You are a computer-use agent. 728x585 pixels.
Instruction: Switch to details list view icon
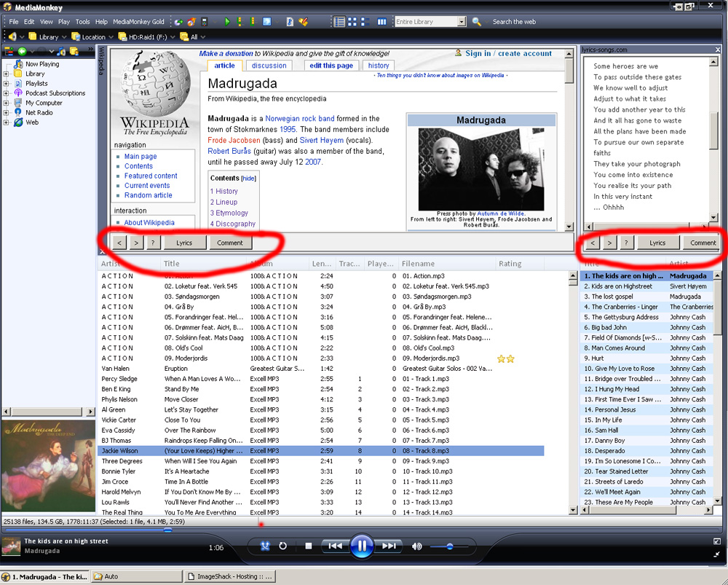(340, 21)
